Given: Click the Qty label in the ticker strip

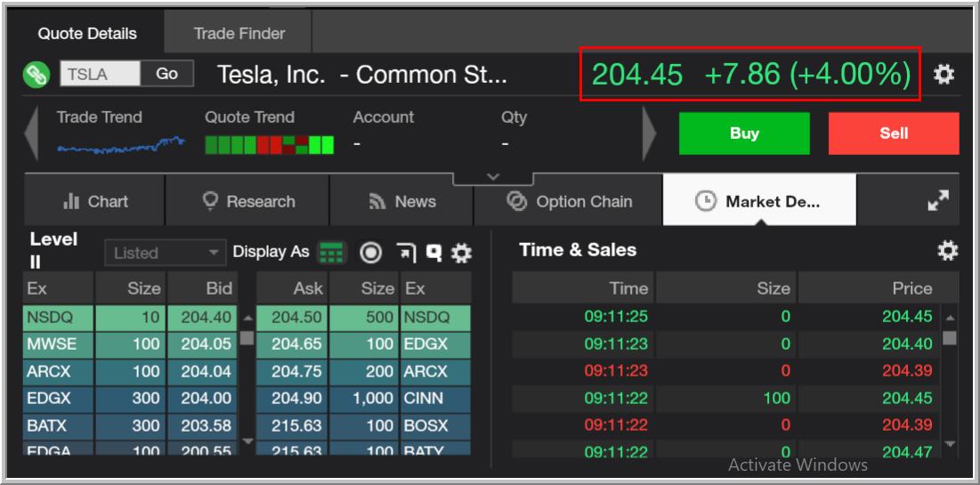Looking at the screenshot, I should pyautogui.click(x=514, y=117).
